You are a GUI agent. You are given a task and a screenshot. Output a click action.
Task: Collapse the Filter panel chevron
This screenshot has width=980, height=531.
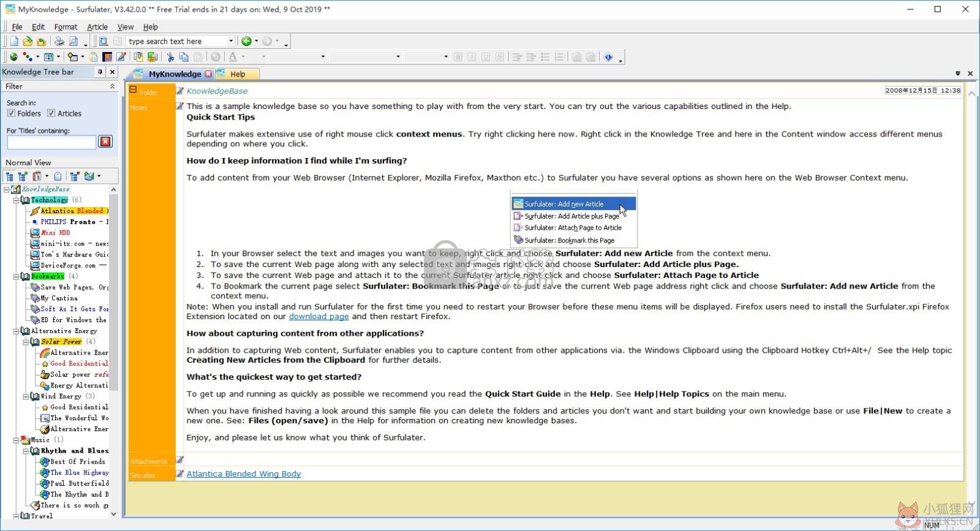[112, 86]
